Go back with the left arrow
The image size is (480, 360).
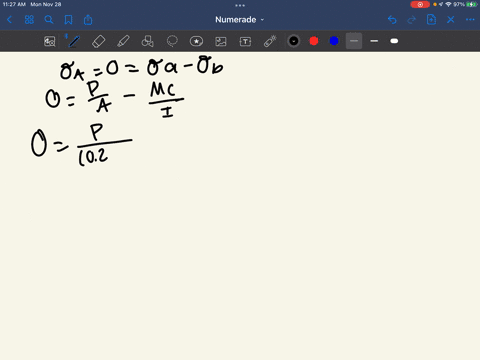(9, 20)
